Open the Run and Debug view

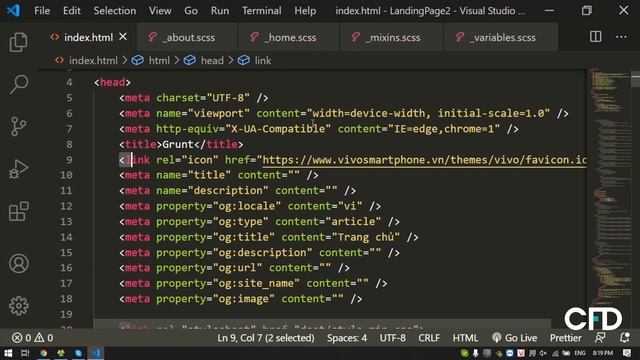[x=18, y=169]
